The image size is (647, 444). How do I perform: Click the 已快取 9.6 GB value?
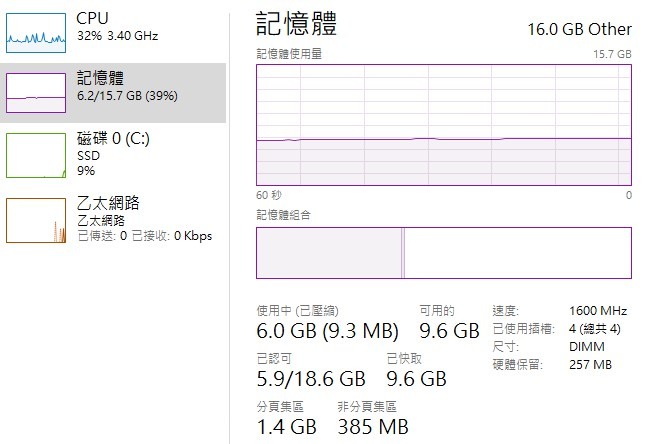[416, 379]
